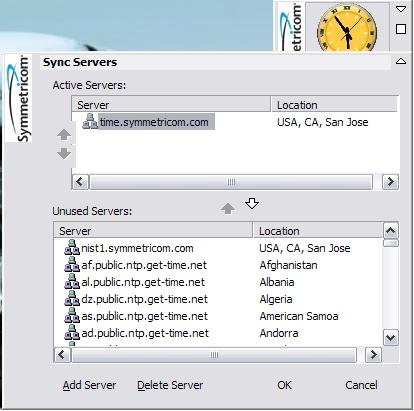414x411 pixels.
Task: Move the server to the unused list with the down arrow
Action: [x=252, y=203]
